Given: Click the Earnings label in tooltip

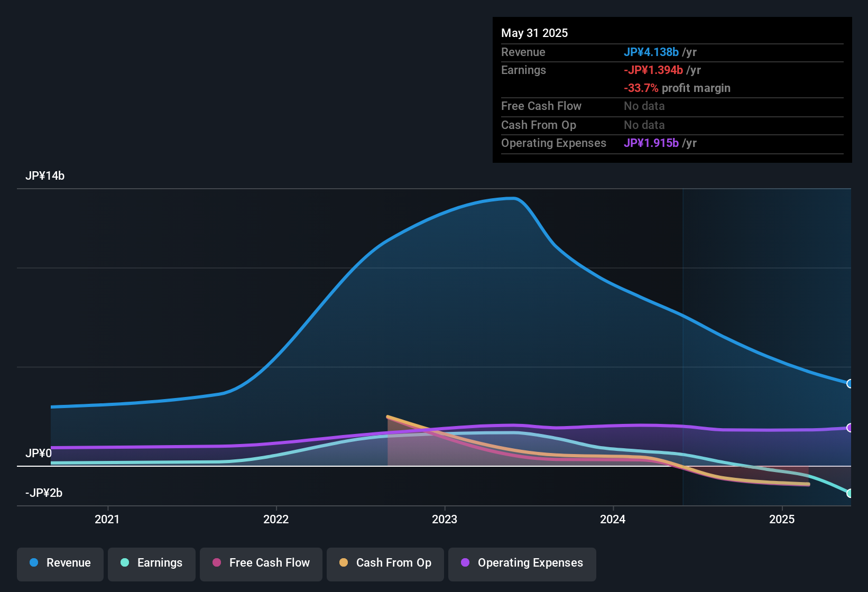Looking at the screenshot, I should click(x=523, y=70).
